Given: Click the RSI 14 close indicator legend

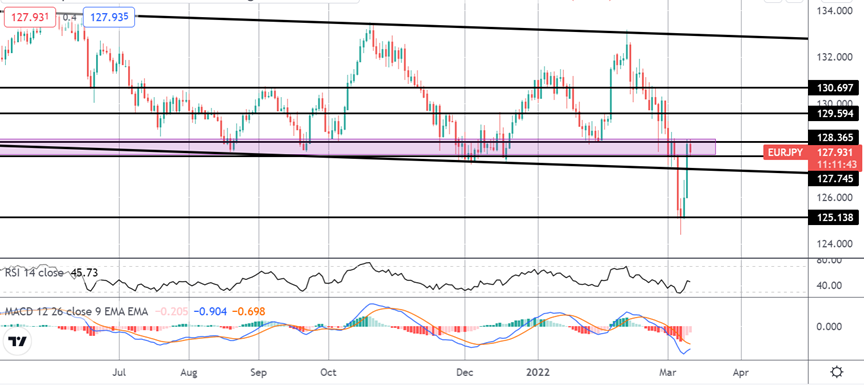Looking at the screenshot, I should coord(35,273).
